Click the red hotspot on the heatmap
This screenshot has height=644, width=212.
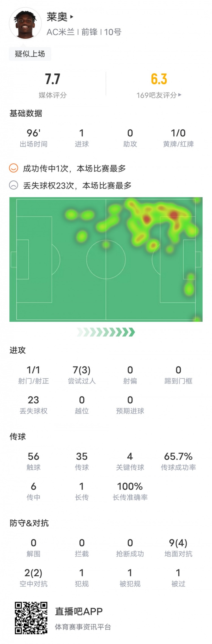coord(174,215)
